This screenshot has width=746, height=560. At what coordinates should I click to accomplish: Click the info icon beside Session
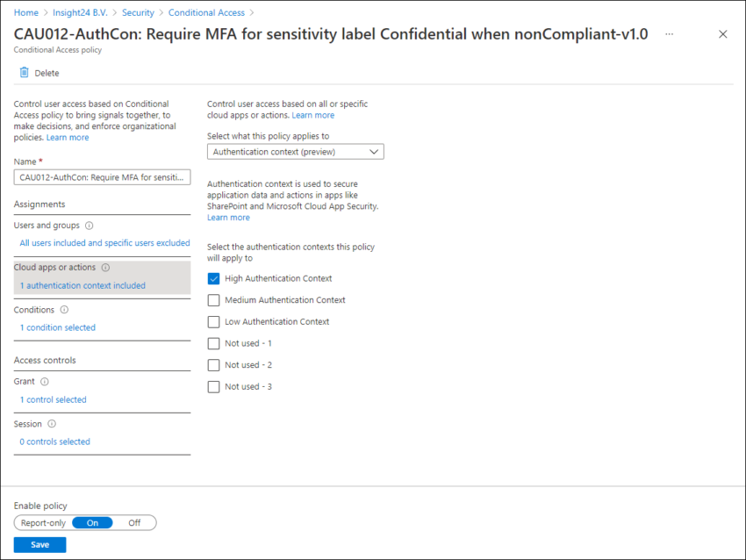pos(50,423)
